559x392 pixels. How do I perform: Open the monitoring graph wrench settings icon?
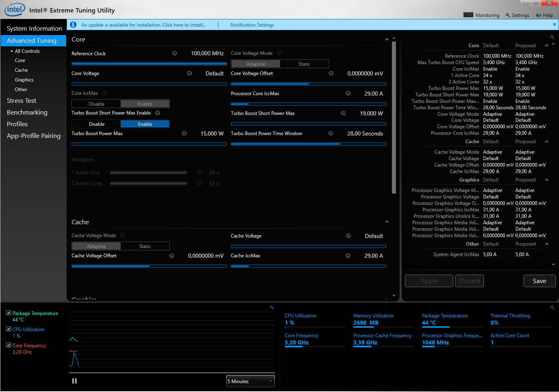272,307
